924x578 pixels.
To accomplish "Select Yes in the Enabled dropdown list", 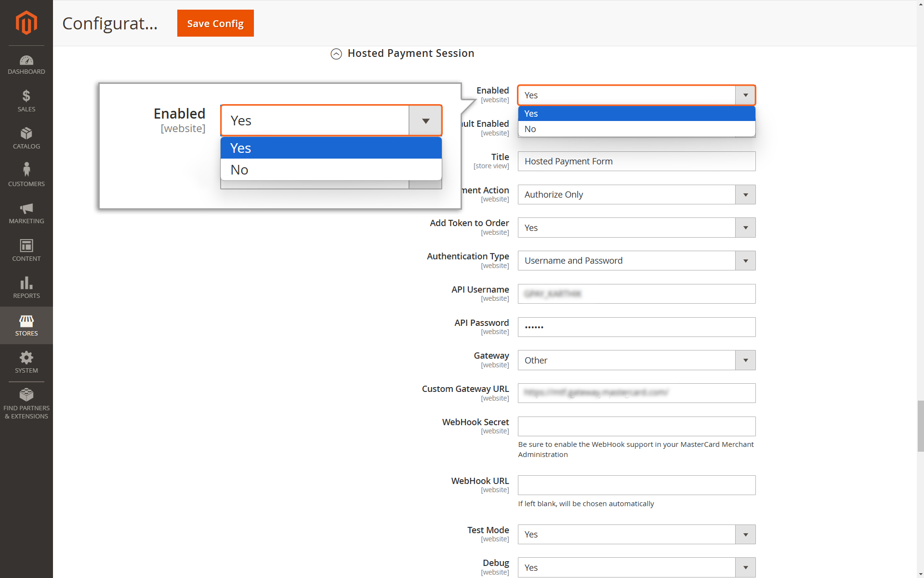I will click(x=636, y=113).
